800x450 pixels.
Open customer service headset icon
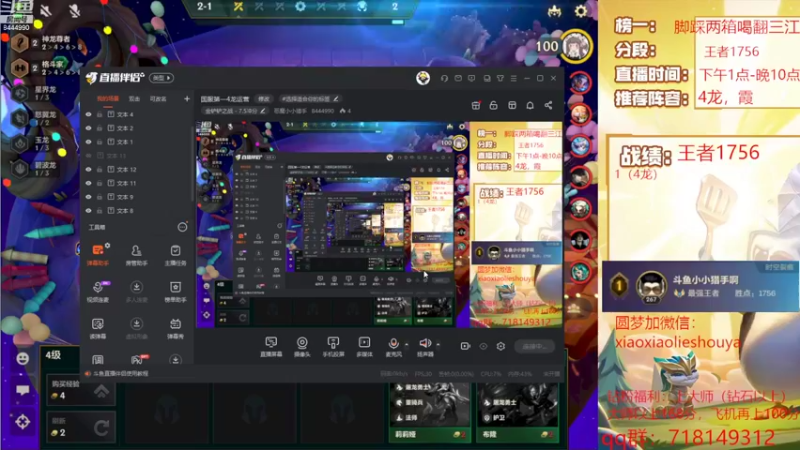pos(444,78)
